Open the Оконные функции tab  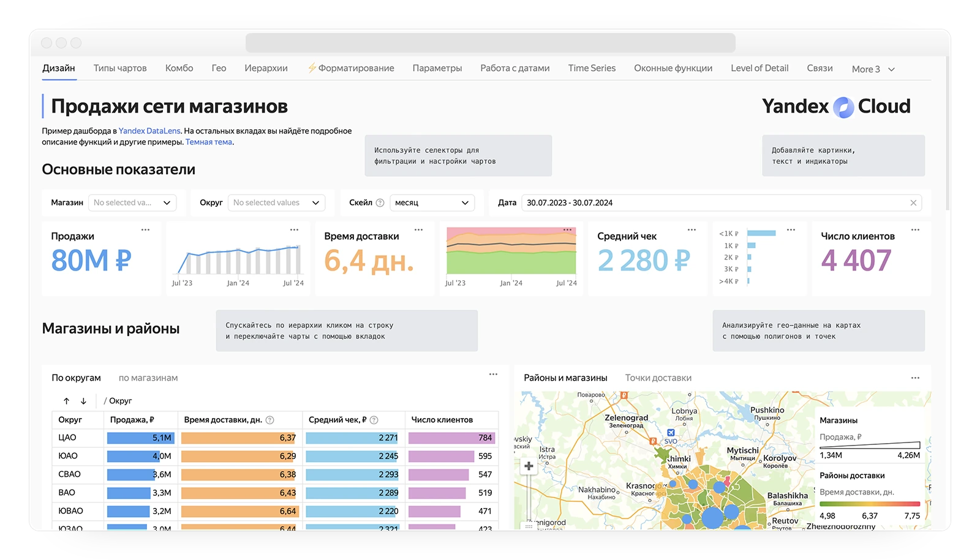point(673,68)
